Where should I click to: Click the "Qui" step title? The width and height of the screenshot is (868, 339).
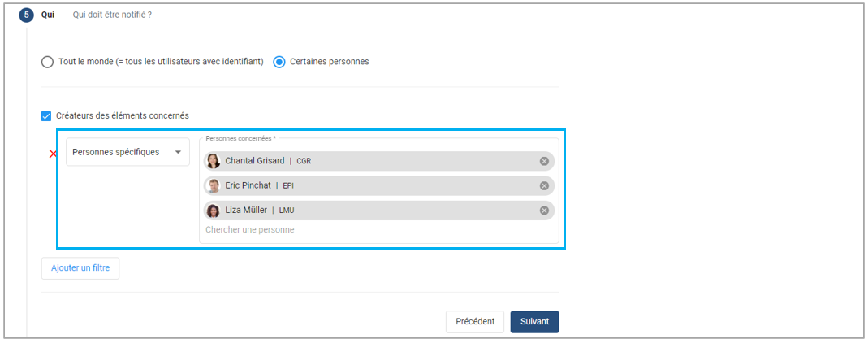pos(48,15)
